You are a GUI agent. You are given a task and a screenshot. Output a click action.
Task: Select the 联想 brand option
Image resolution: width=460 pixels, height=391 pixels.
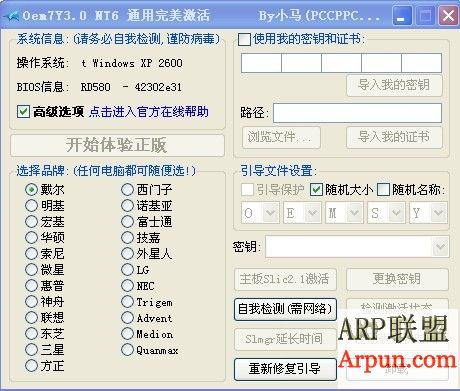(x=31, y=317)
